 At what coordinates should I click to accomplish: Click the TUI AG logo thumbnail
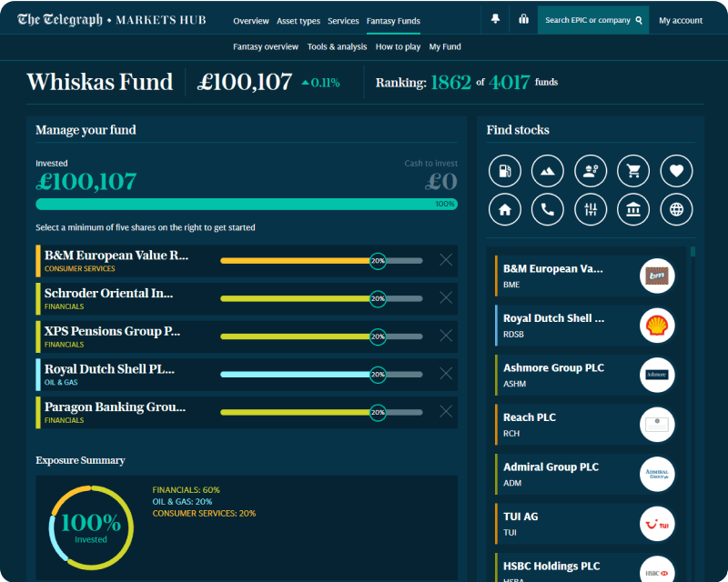point(657,525)
